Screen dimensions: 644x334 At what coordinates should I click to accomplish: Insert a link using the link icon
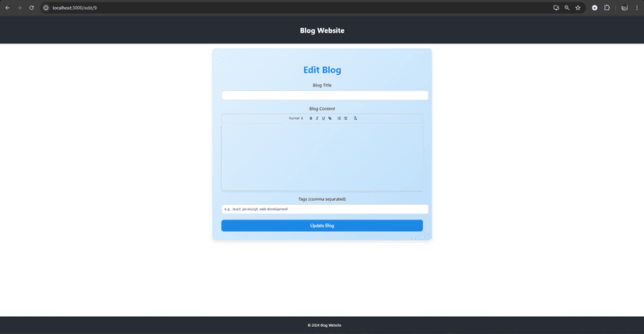(330, 118)
